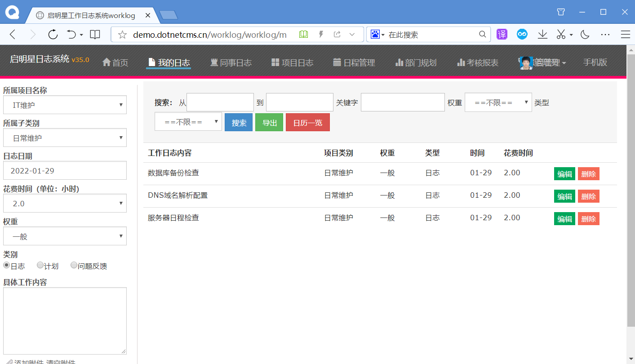Open the bookmarks book icon
The height and width of the screenshot is (364, 635).
[x=95, y=35]
